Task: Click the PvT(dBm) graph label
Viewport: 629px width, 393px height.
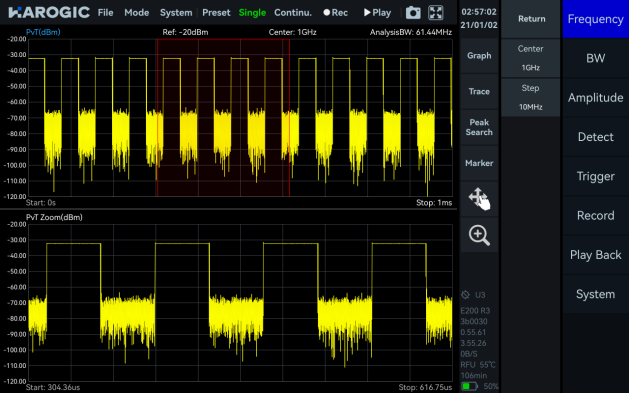Action: tap(43, 32)
